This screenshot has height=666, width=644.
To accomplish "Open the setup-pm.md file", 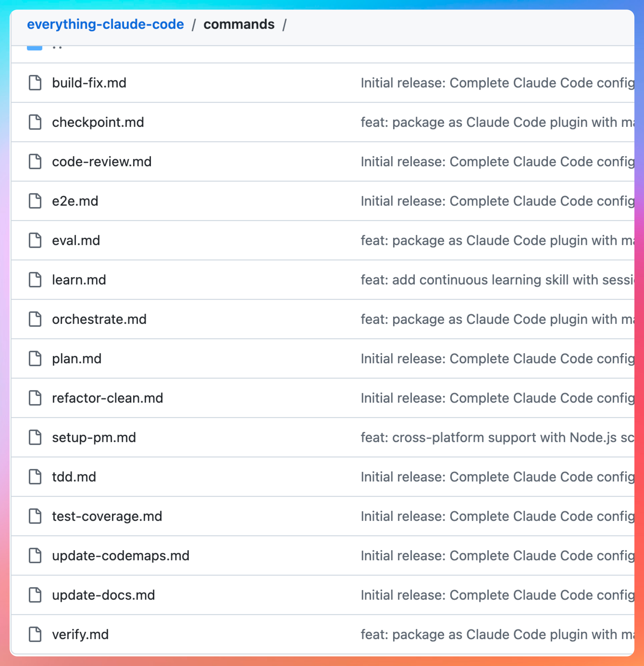I will 94,438.
